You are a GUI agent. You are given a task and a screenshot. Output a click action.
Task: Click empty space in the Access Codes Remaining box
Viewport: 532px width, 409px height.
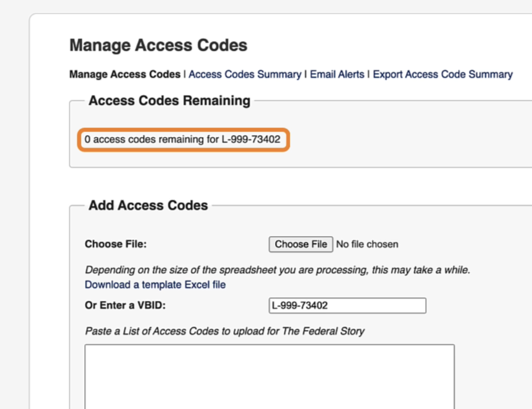(402, 140)
